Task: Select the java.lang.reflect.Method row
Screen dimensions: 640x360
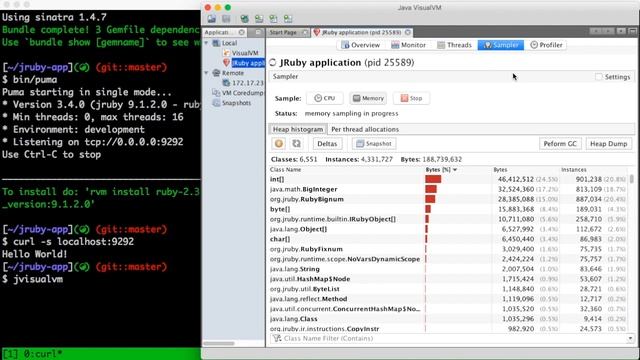Action: click(448, 299)
